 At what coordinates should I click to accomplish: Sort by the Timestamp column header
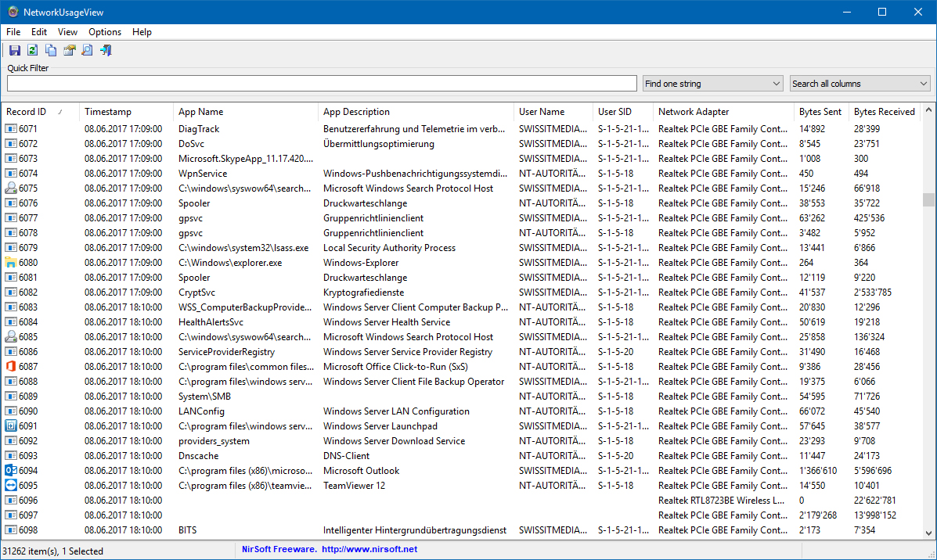coord(126,112)
